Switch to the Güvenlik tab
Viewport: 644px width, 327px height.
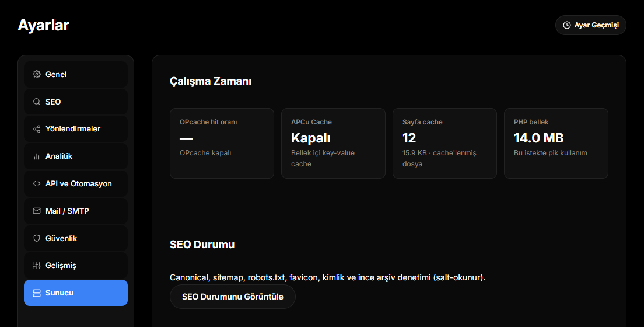pos(76,238)
